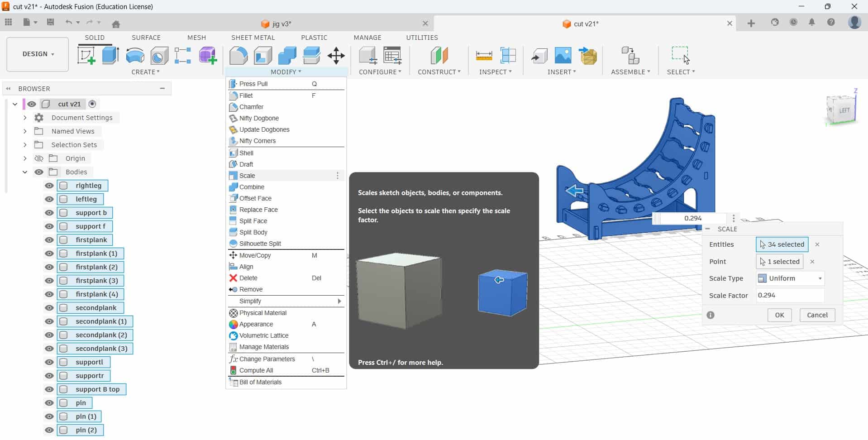The height and width of the screenshot is (440, 868).
Task: Expand the Selection Sets folder
Action: coord(25,145)
